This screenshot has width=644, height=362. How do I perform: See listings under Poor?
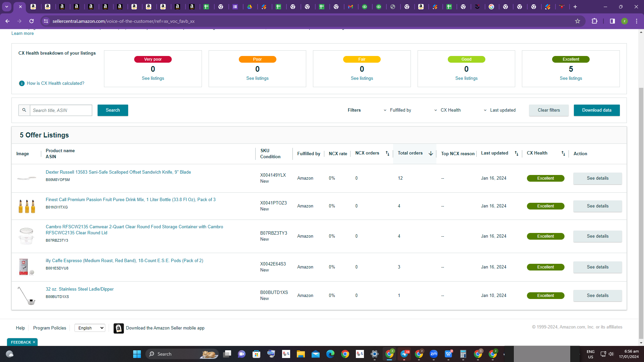coord(257,78)
